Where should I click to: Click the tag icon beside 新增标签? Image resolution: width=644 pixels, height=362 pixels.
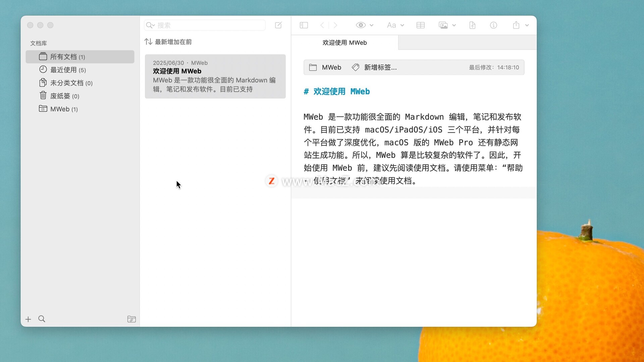click(356, 67)
